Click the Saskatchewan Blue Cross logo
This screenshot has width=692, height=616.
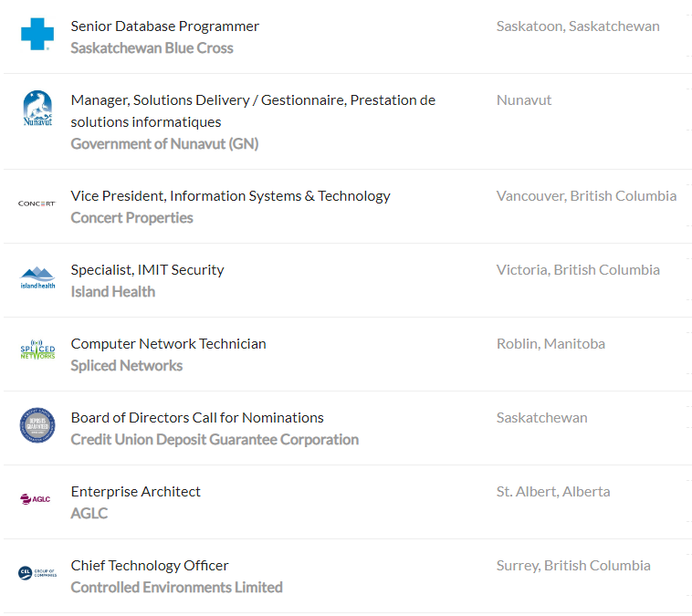coord(37,36)
